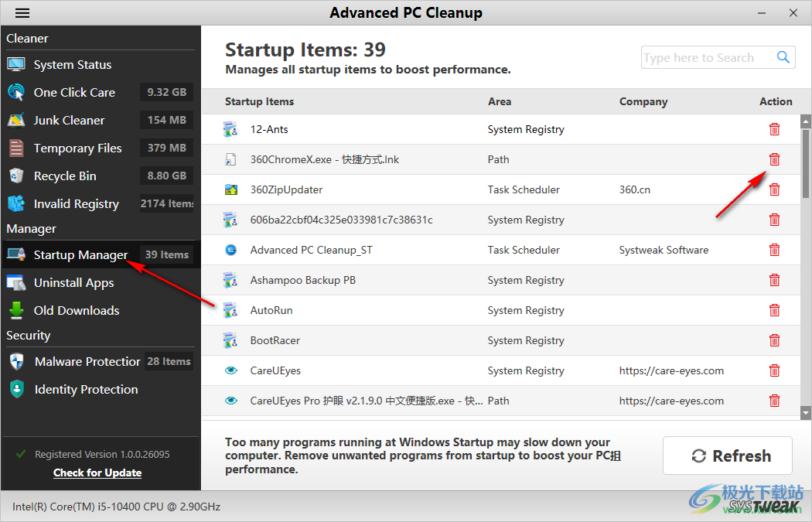The image size is (812, 522).
Task: Select the BootRacer row name
Action: 275,340
